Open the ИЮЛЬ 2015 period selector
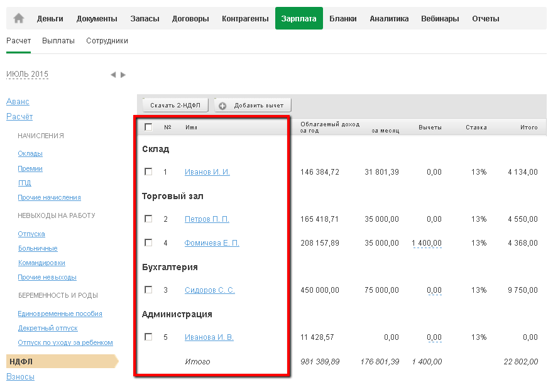Screen dimensions: 553x392 tap(27, 74)
